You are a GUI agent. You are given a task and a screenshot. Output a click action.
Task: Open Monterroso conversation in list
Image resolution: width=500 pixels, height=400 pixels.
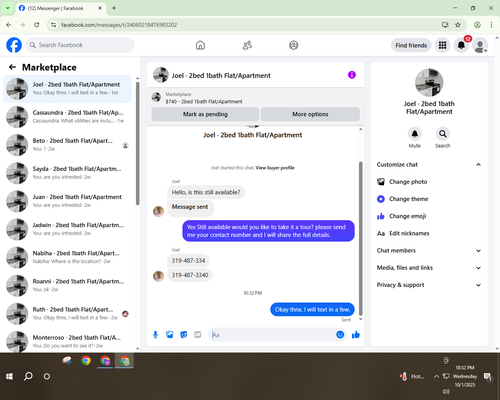(68, 341)
